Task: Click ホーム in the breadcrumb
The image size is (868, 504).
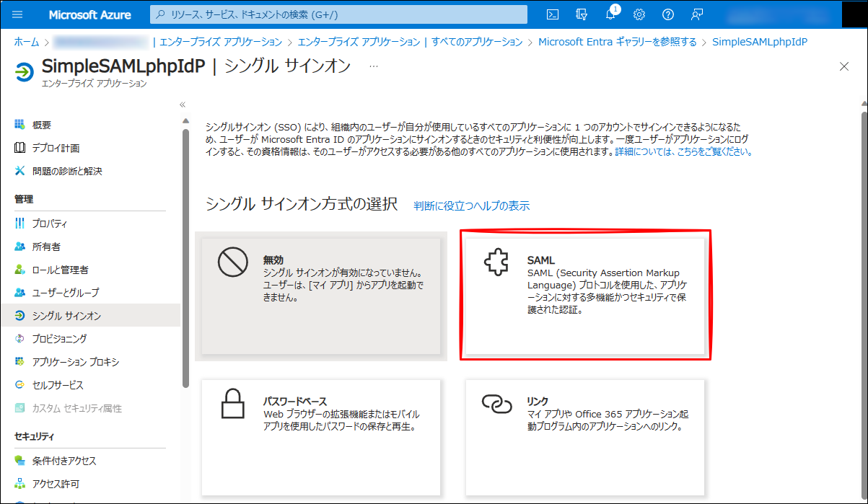Action: click(27, 42)
